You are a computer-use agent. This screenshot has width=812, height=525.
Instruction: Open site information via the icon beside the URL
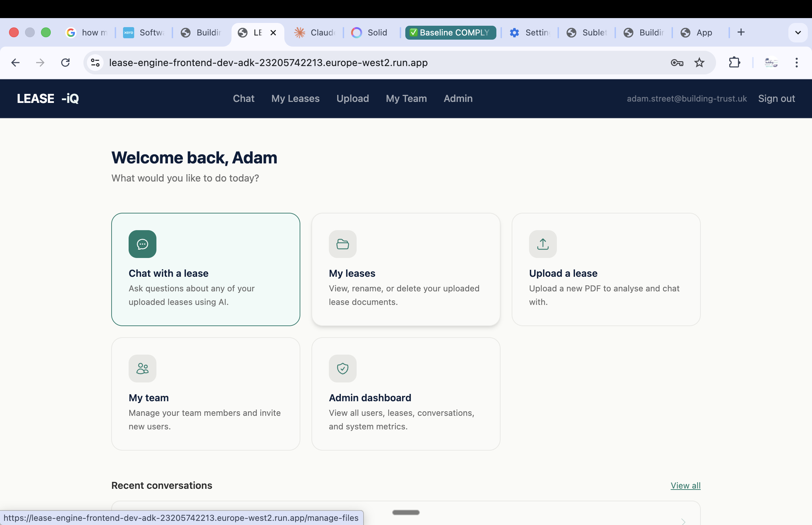[x=95, y=63]
